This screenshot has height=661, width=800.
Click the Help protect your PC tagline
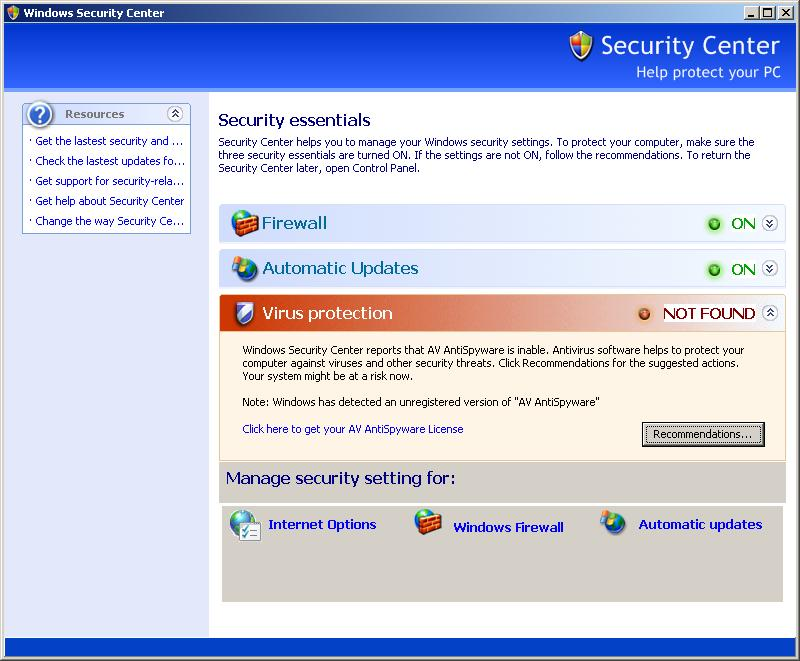[708, 72]
